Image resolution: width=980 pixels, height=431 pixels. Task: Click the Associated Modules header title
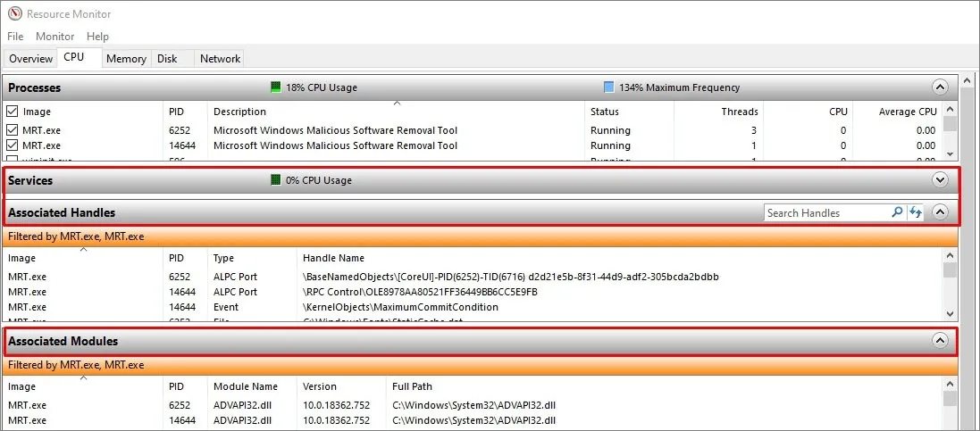point(63,341)
